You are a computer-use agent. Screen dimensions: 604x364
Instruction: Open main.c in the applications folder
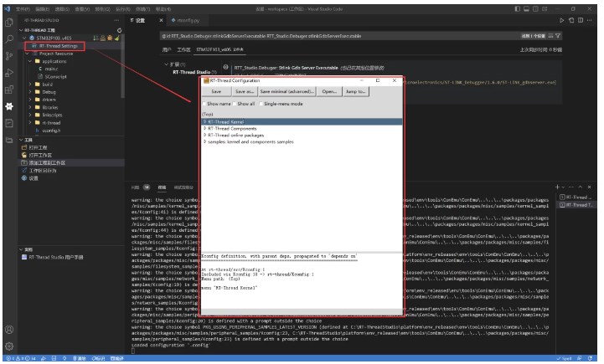point(51,69)
